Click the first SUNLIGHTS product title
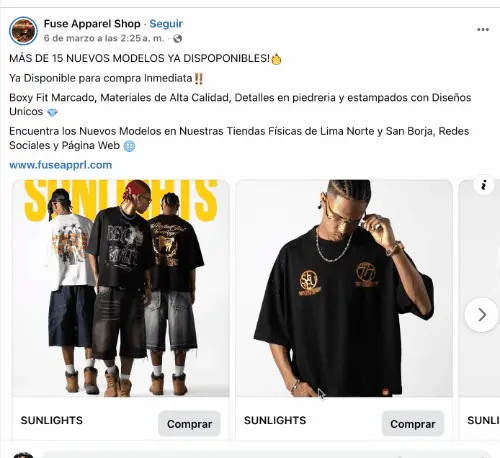 click(x=52, y=420)
